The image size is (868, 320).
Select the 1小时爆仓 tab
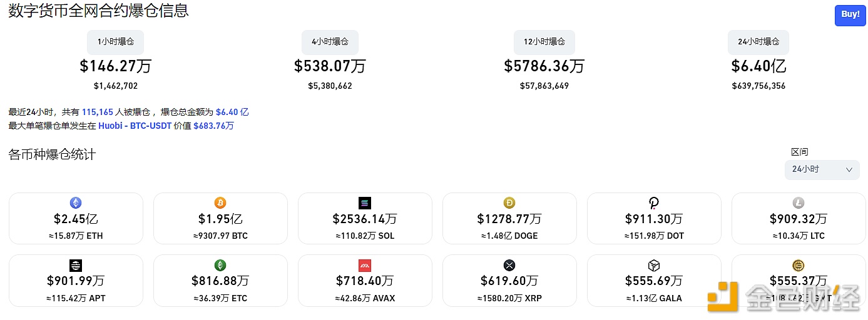click(x=116, y=42)
